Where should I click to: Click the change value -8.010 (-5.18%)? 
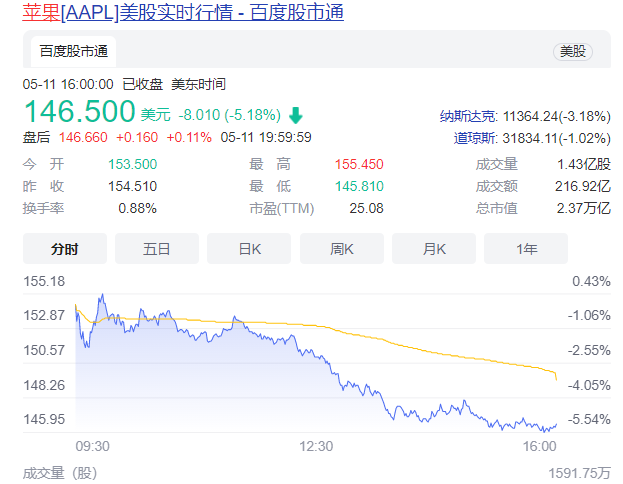coord(230,115)
